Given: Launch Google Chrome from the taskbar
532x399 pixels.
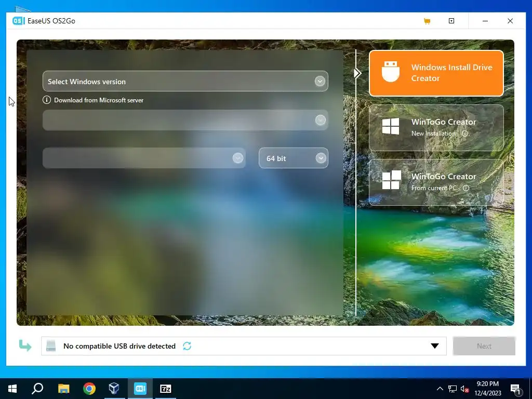Looking at the screenshot, I should [89, 389].
